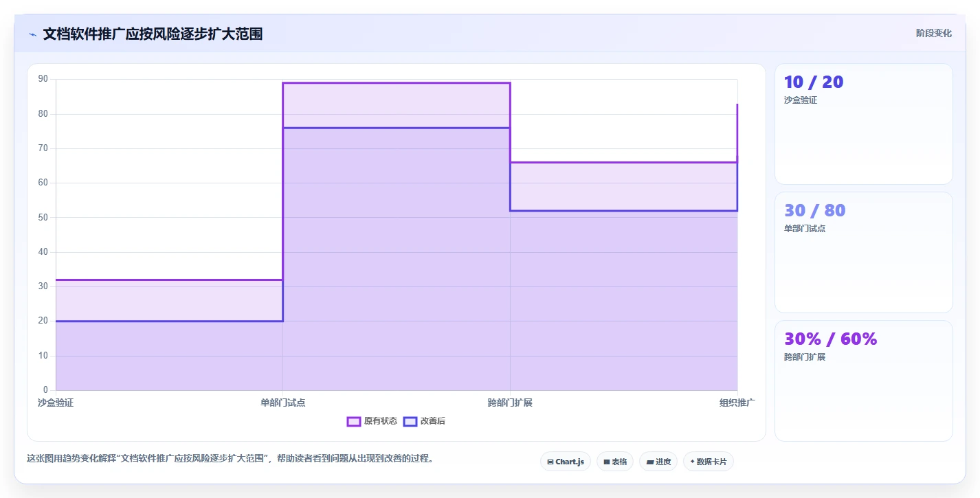Click the 组织推广 x-axis label
The image size is (980, 498).
737,403
